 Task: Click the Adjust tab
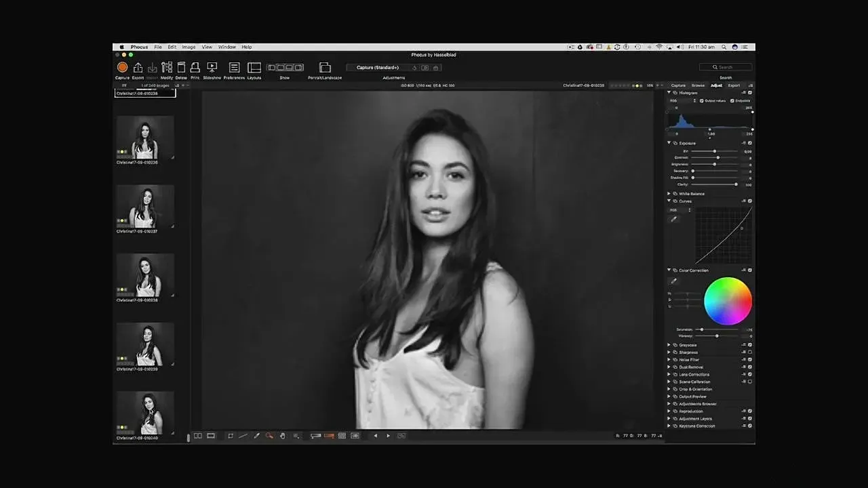716,85
